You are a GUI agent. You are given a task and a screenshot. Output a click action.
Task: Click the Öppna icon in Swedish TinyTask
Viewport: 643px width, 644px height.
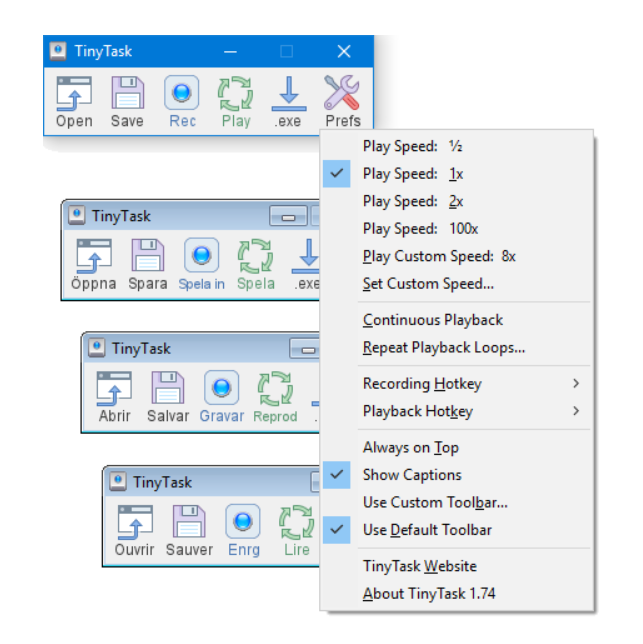coord(94,256)
